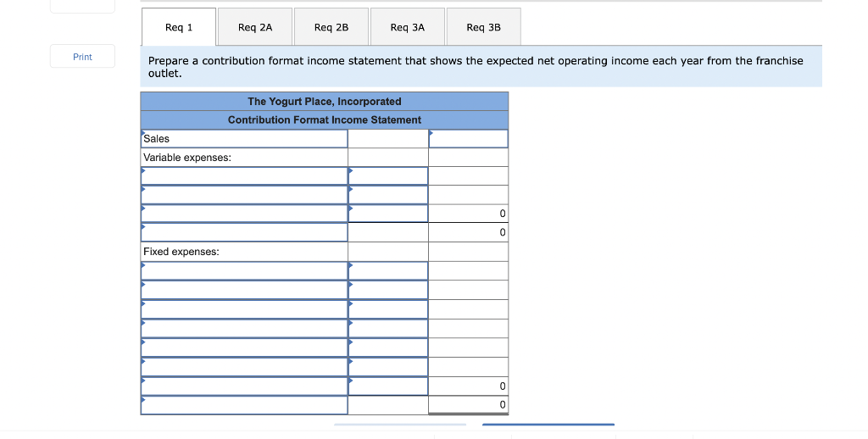This screenshot has width=868, height=439.
Task: Open the label dropdown below variable expenses
Action: pyautogui.click(x=244, y=232)
